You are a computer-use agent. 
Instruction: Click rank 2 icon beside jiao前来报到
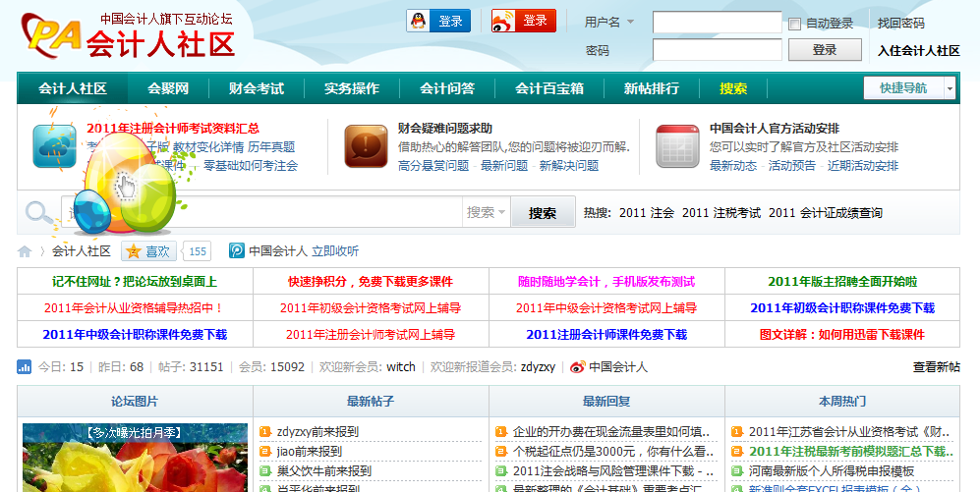265,451
